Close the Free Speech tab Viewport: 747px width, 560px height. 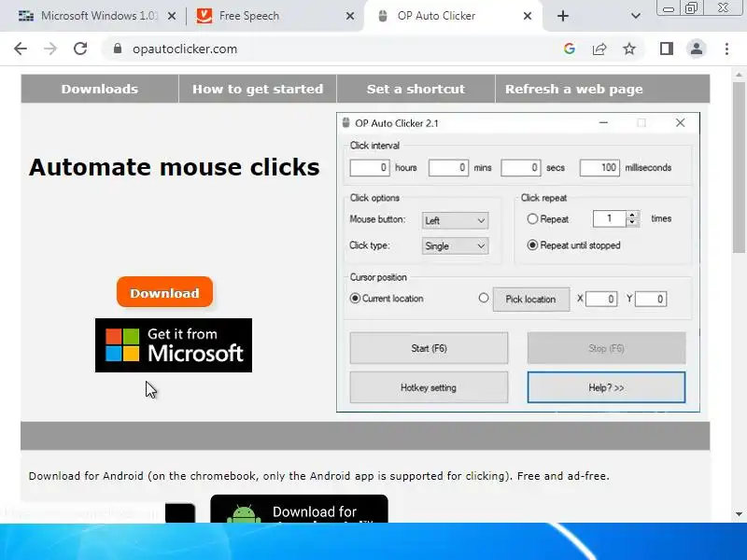pyautogui.click(x=349, y=16)
